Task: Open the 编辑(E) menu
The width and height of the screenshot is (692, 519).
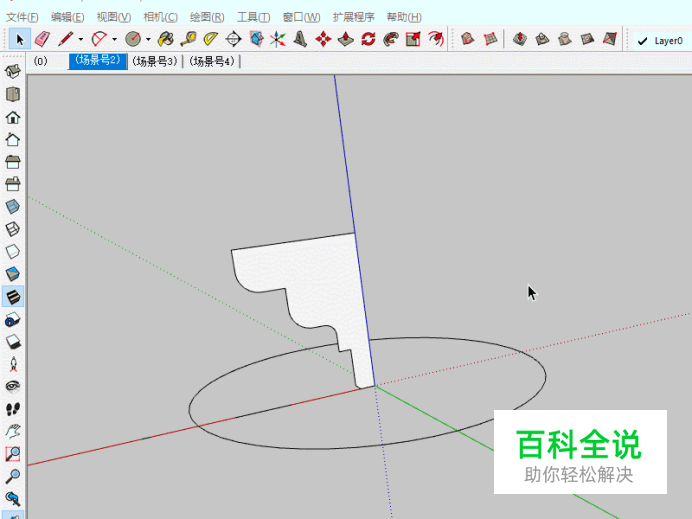Action: (x=68, y=17)
